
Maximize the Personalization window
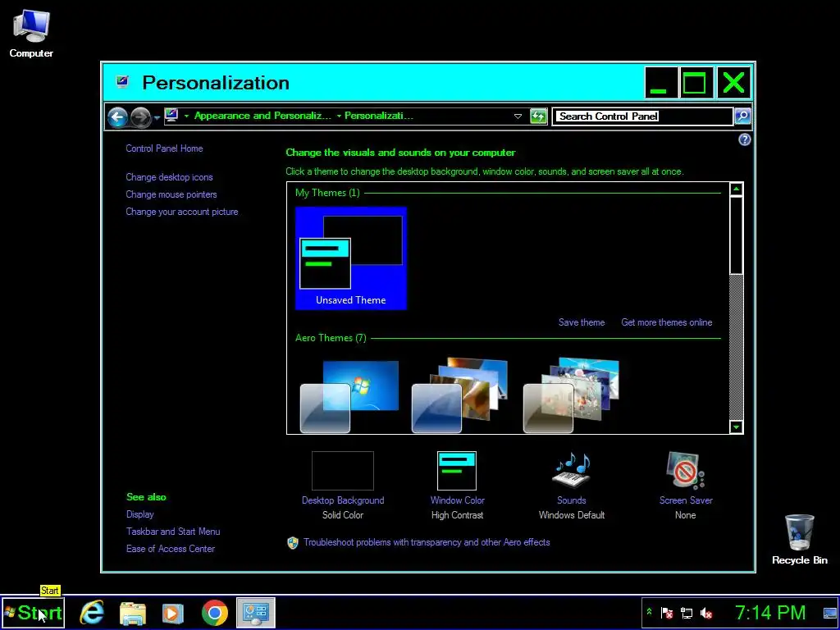[695, 83]
